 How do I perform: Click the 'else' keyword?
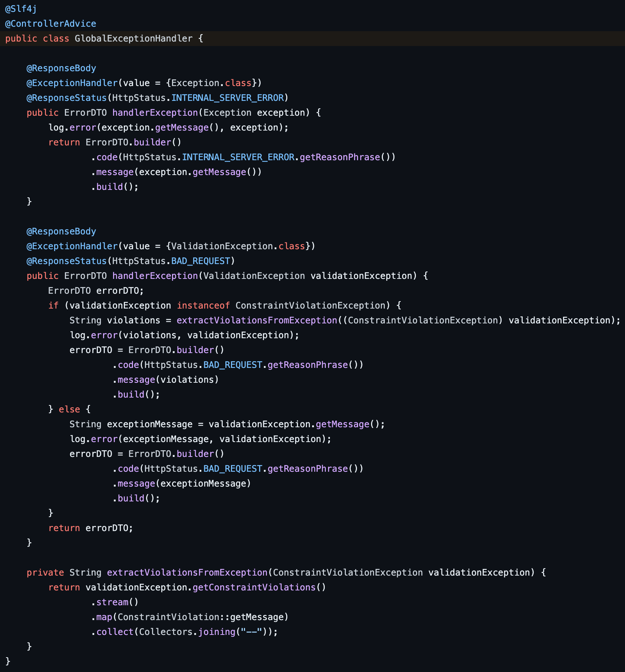click(x=69, y=409)
